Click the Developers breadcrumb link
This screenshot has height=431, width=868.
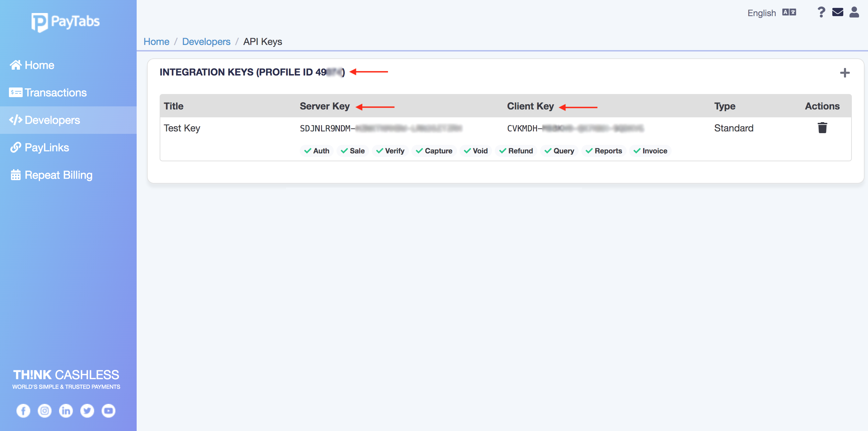[x=206, y=42]
